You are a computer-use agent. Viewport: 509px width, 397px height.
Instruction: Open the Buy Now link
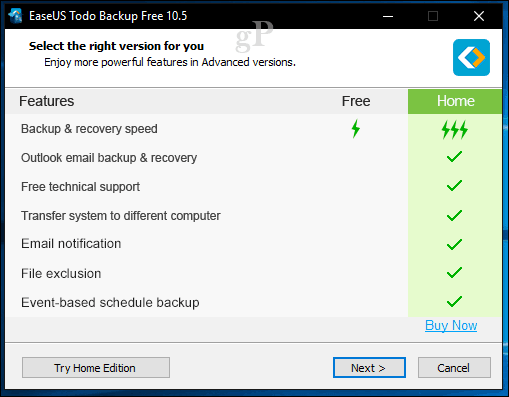(x=451, y=325)
